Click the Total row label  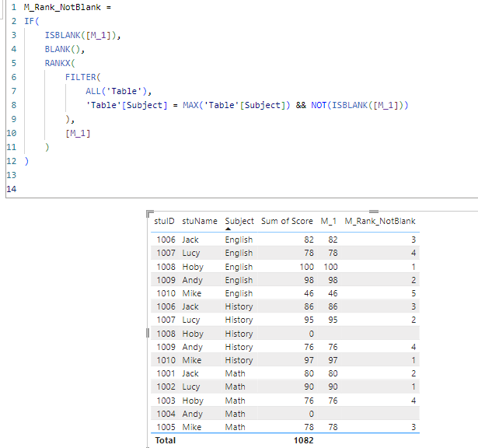point(166,440)
